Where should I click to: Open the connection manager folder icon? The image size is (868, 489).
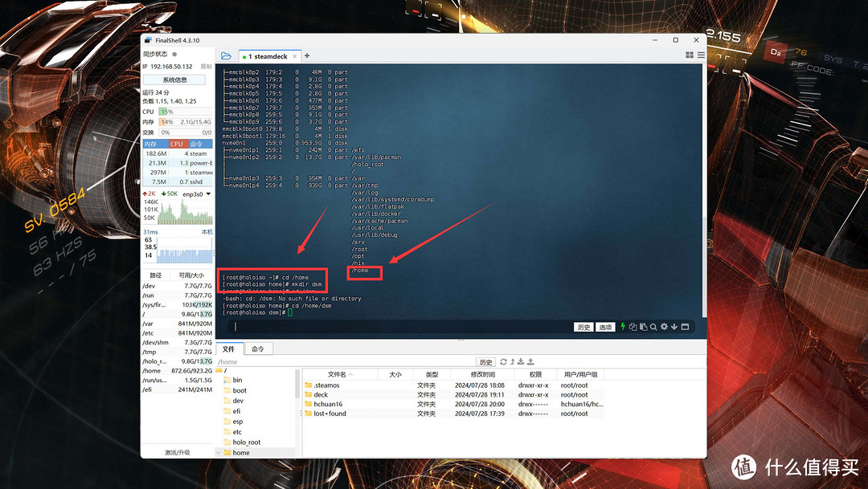pyautogui.click(x=226, y=56)
